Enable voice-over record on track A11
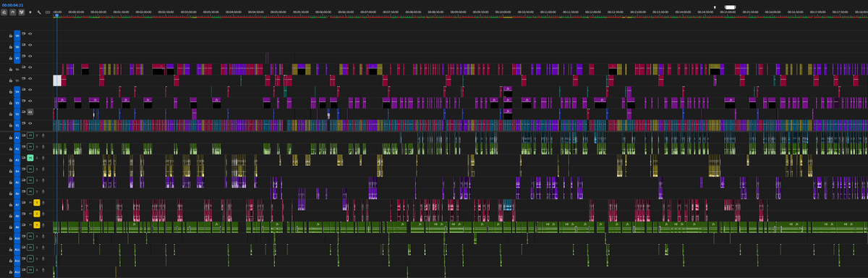868x278 pixels. (43, 248)
